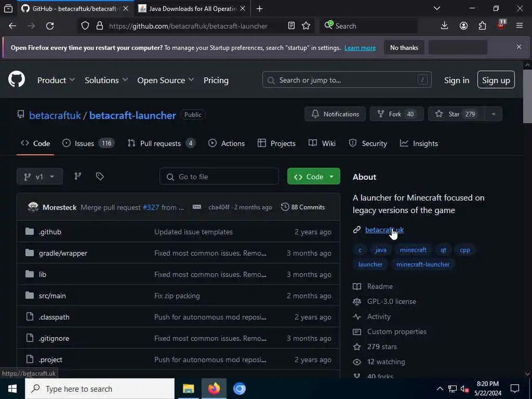
Task: Click the uBlock extension icon with badge
Action: [501, 25]
